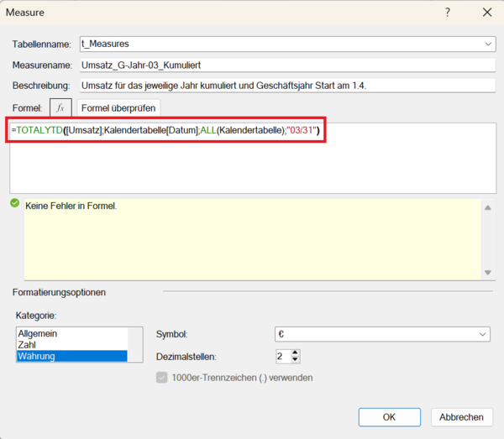Toggle the 1000er-Trennzeichen checkbox
504x439 pixels.
162,378
